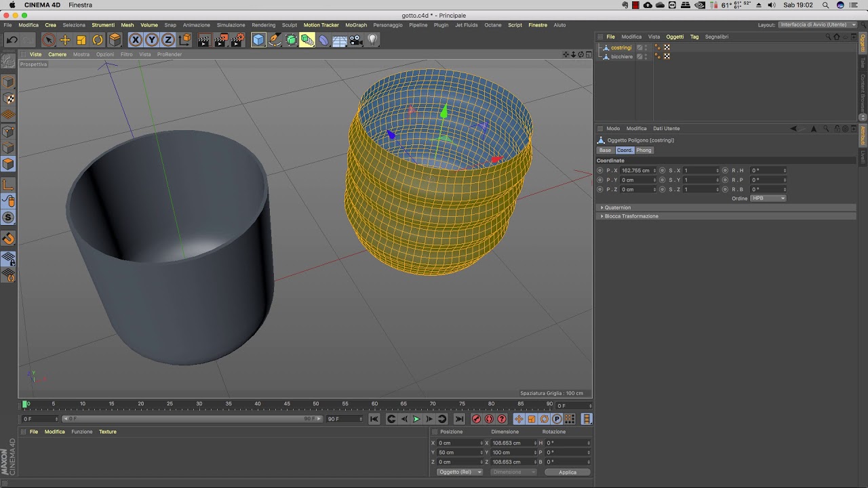The height and width of the screenshot is (488, 868).
Task: Toggle Autokeying red button
Action: (489, 419)
